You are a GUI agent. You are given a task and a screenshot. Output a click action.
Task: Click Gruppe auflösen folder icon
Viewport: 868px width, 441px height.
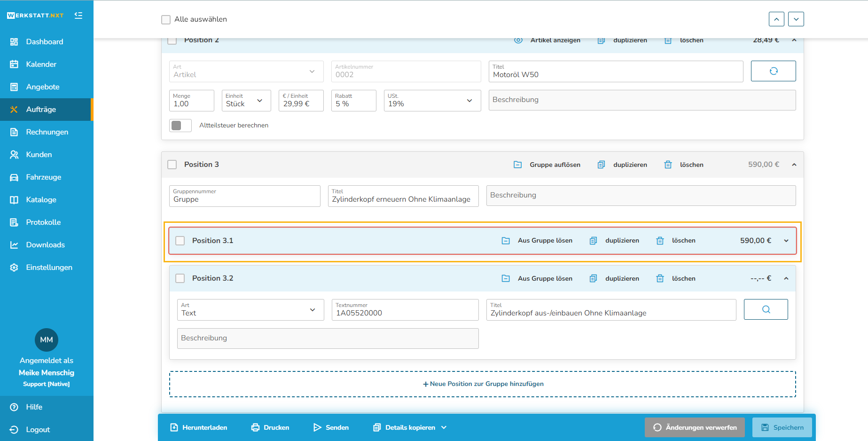coord(517,165)
